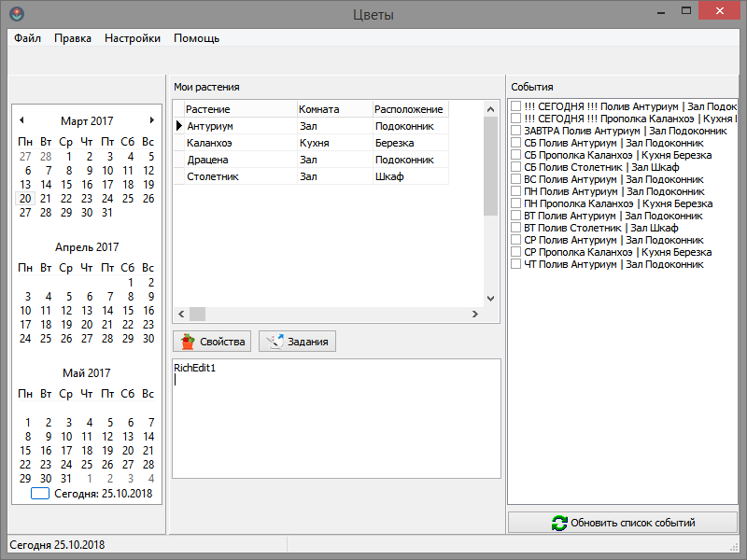Go to previous month in calendar
Screen dimensions: 747x560
coord(21,120)
